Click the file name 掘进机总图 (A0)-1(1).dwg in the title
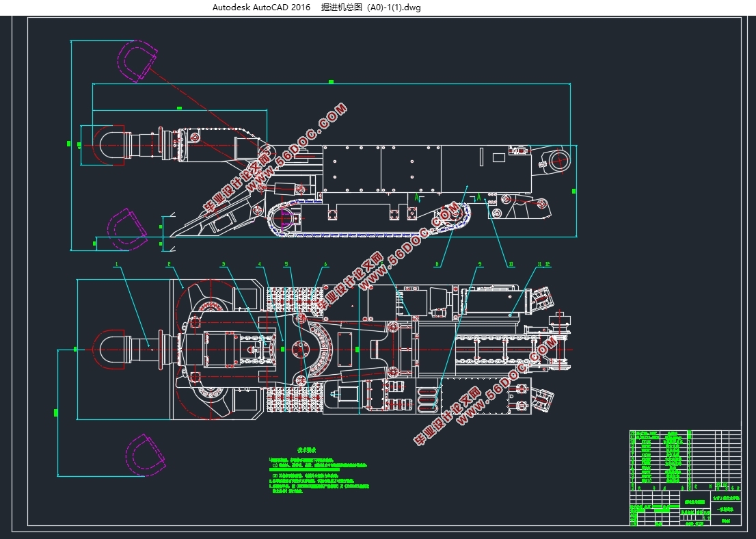 pos(370,8)
